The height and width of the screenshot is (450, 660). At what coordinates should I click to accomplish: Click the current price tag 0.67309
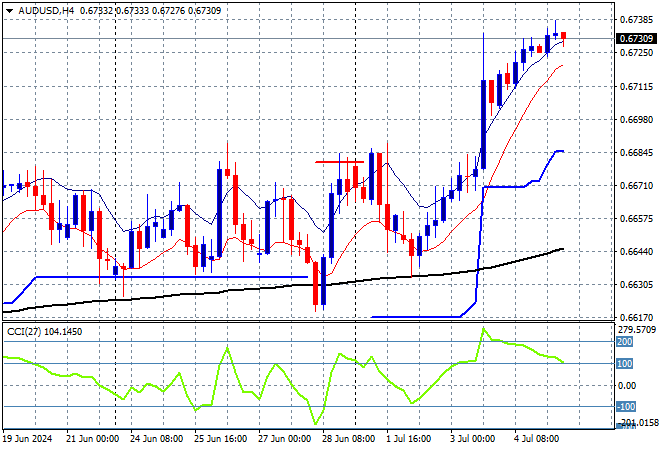[x=636, y=39]
